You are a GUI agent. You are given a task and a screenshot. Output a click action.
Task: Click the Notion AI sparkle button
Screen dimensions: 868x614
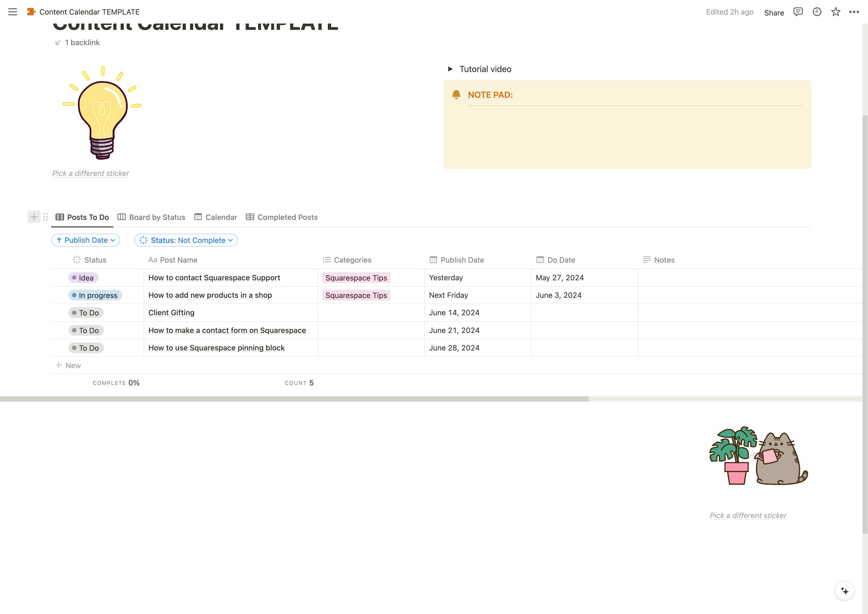coord(844,590)
